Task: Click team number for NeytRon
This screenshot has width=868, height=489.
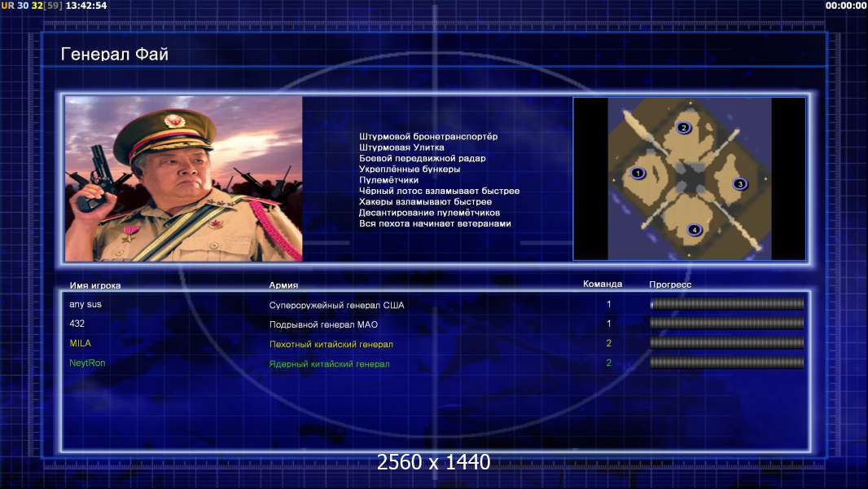Action: click(x=608, y=363)
